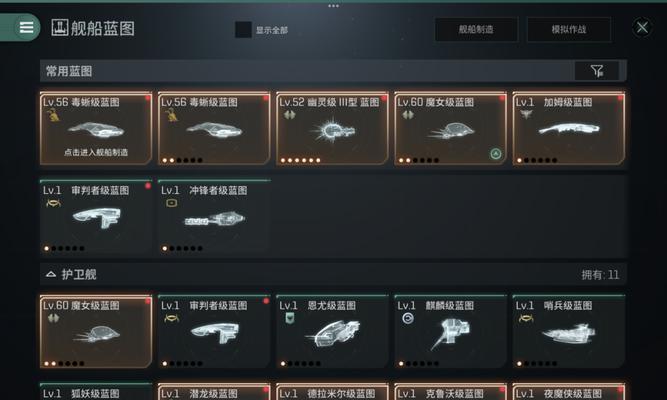Open the hamburger menu icon
The width and height of the screenshot is (667, 400).
click(26, 27)
